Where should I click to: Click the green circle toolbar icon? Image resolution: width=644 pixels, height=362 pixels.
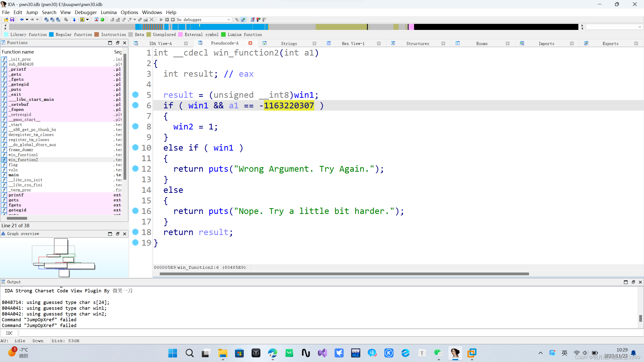coord(102,20)
